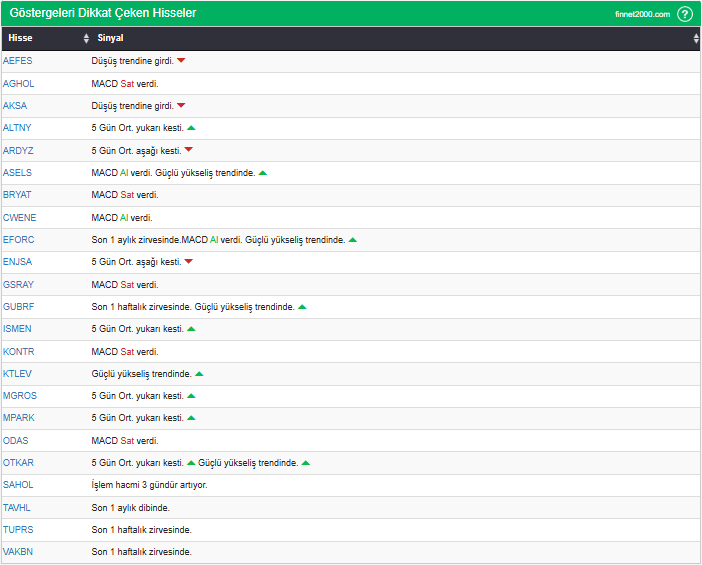View the SAHOL stock

pos(18,485)
